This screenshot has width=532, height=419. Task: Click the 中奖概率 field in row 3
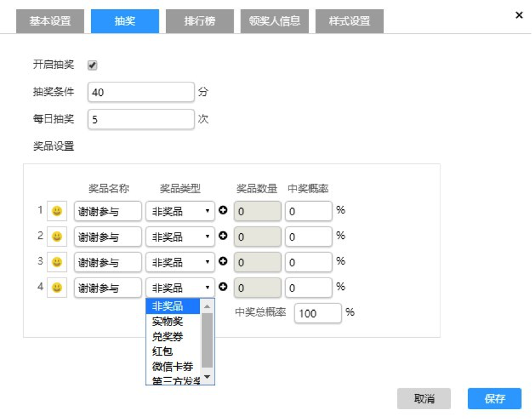pyautogui.click(x=308, y=262)
